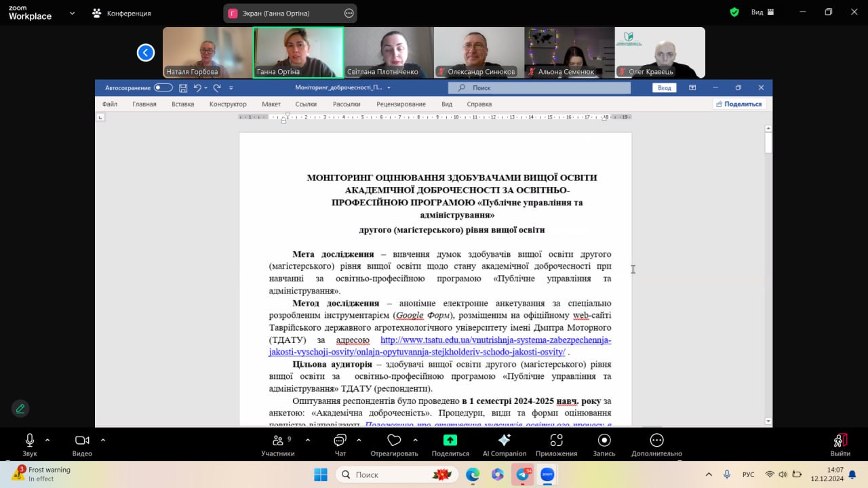Click the РУС language indicator
Image resolution: width=868 pixels, height=488 pixels.
[749, 474]
